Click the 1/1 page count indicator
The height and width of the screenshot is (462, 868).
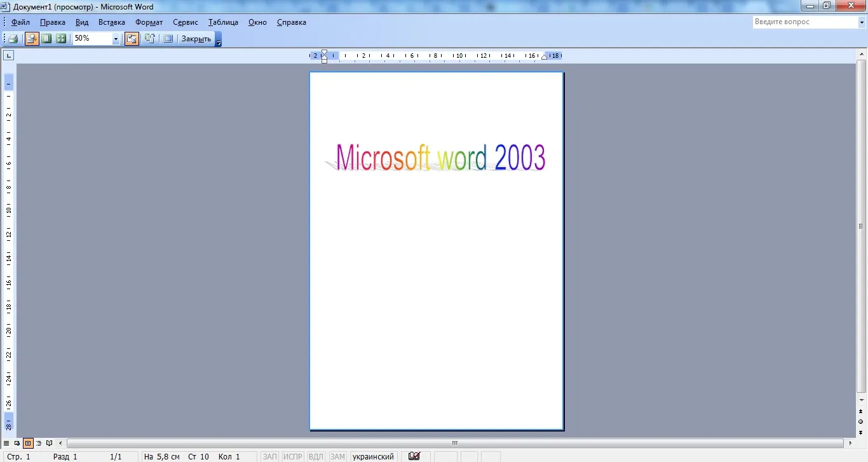point(116,456)
